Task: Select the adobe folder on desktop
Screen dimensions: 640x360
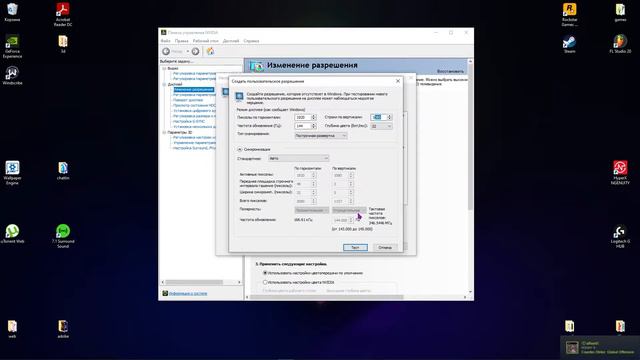Action: pos(63,329)
